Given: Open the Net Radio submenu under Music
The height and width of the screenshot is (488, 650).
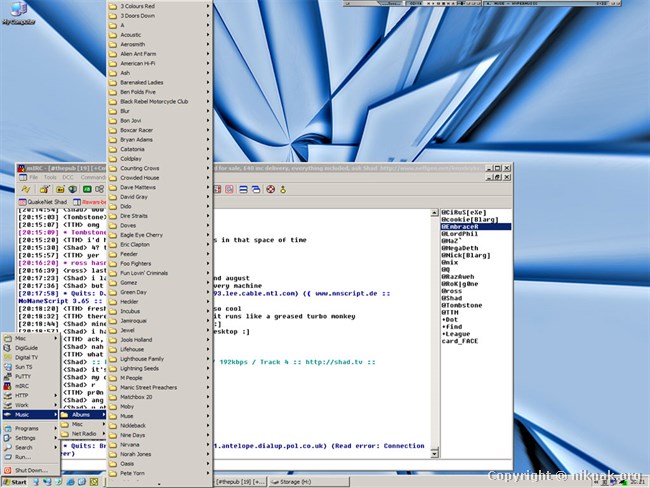Looking at the screenshot, I should click(x=83, y=434).
